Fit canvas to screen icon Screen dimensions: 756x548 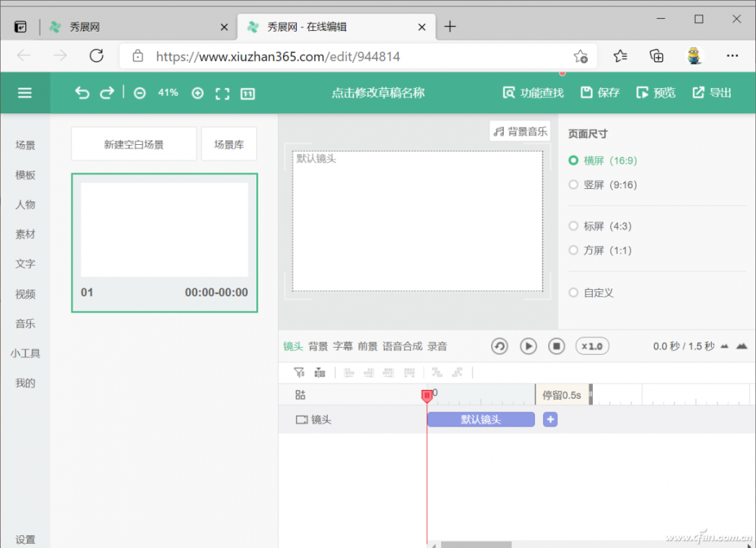tap(223, 94)
